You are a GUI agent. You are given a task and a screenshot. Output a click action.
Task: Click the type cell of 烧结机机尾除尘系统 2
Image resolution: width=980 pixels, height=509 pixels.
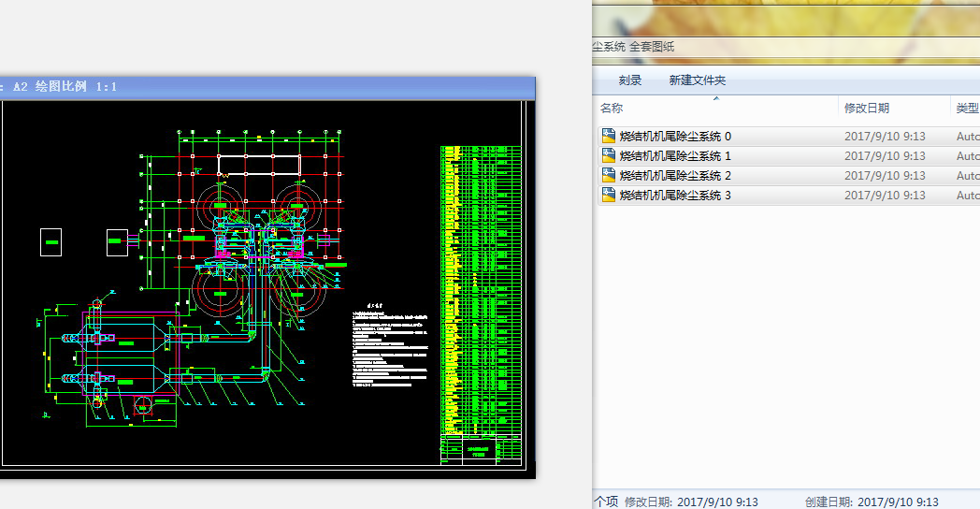(968, 176)
